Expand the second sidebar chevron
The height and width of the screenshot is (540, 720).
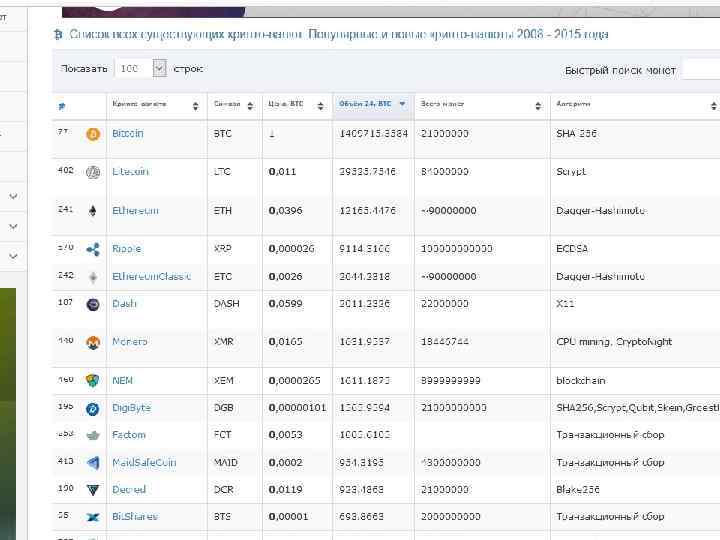[x=13, y=227]
